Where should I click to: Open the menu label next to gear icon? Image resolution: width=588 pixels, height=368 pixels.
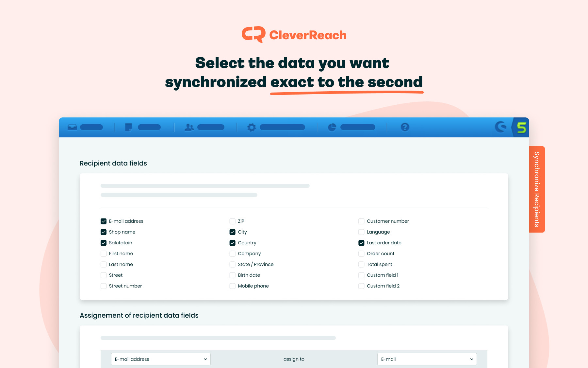pyautogui.click(x=282, y=127)
